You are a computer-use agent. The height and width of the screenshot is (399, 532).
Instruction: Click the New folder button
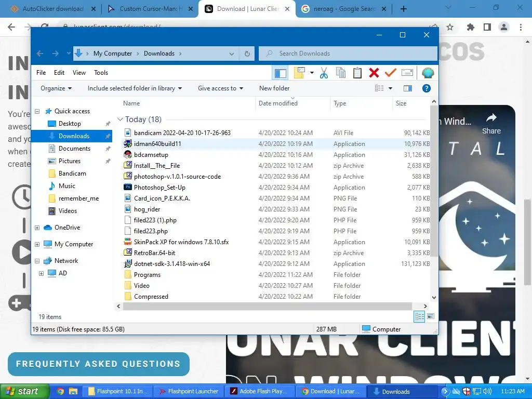click(x=274, y=88)
